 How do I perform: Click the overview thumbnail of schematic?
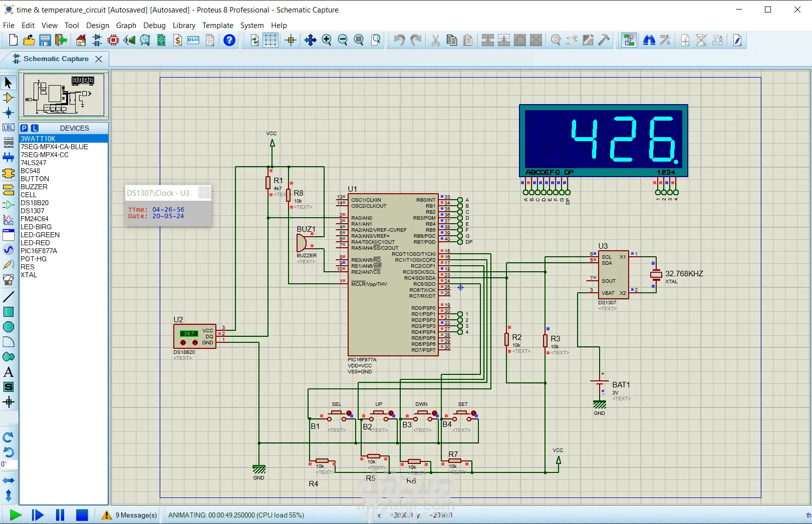point(64,95)
